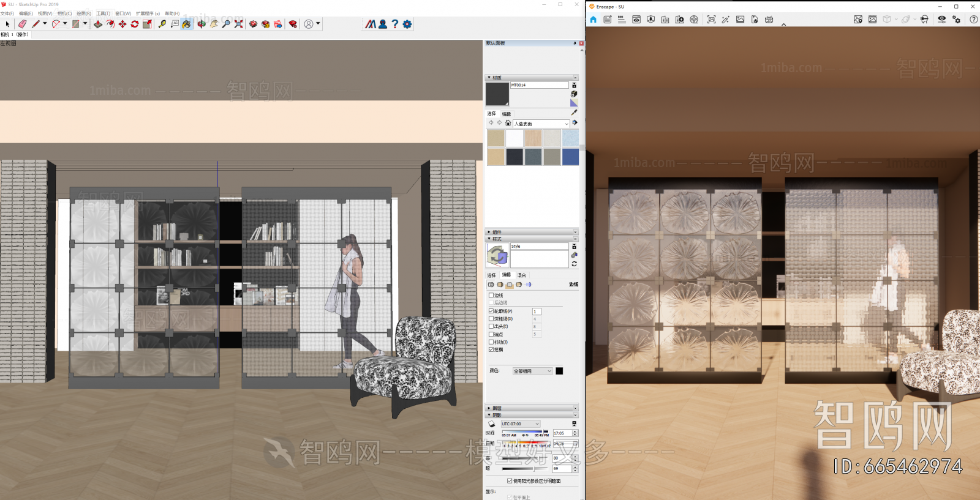This screenshot has width=980, height=500.
Task: Open the 3D Warehouse
Action: (253, 24)
